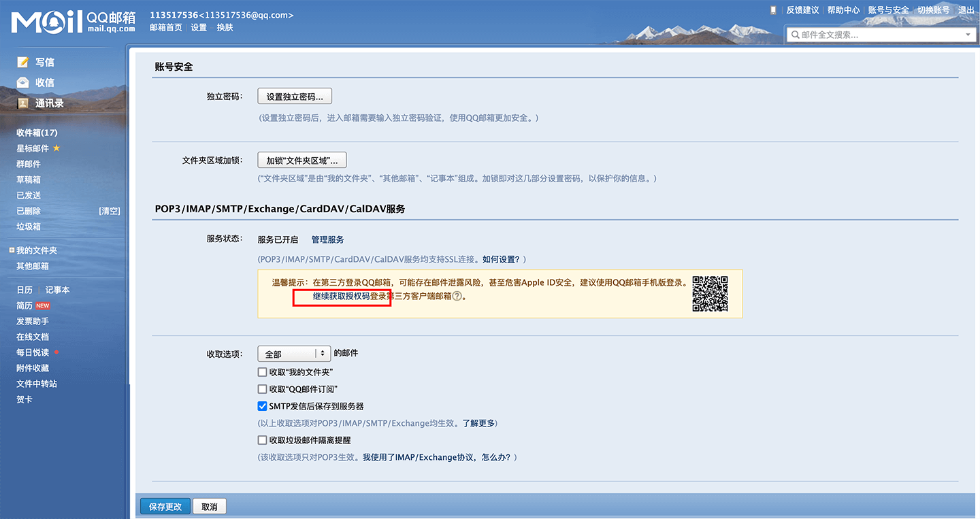The width and height of the screenshot is (980, 519).
Task: Click [清空] next to 已删除
Action: click(110, 211)
